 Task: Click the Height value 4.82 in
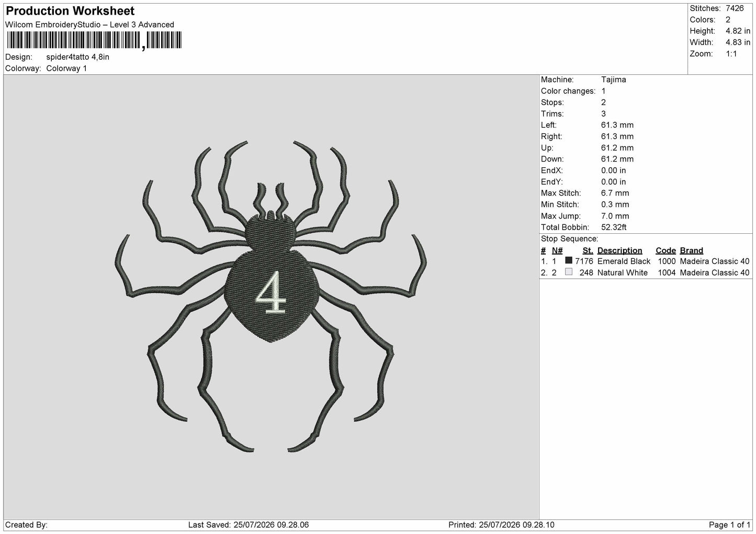(x=738, y=31)
